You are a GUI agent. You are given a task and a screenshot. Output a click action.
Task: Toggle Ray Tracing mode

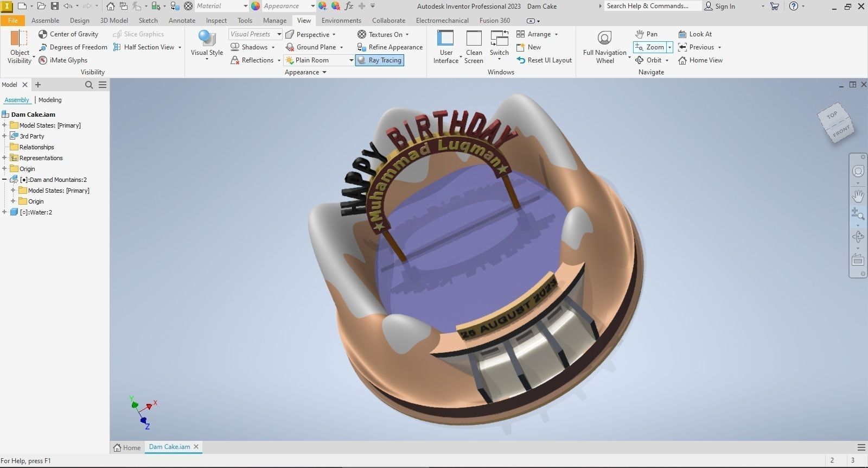click(x=380, y=60)
